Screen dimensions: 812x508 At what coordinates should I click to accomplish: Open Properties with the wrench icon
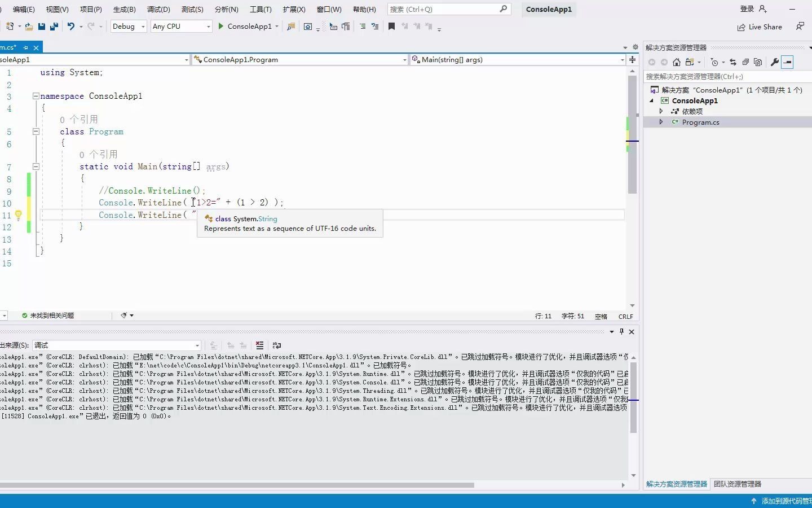pyautogui.click(x=775, y=62)
